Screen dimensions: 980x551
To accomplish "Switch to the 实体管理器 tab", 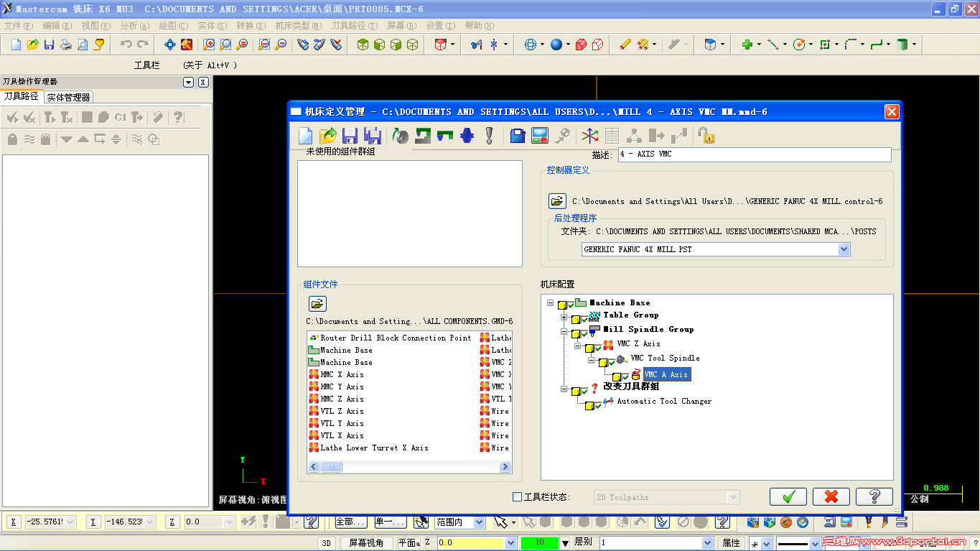I will [x=68, y=97].
